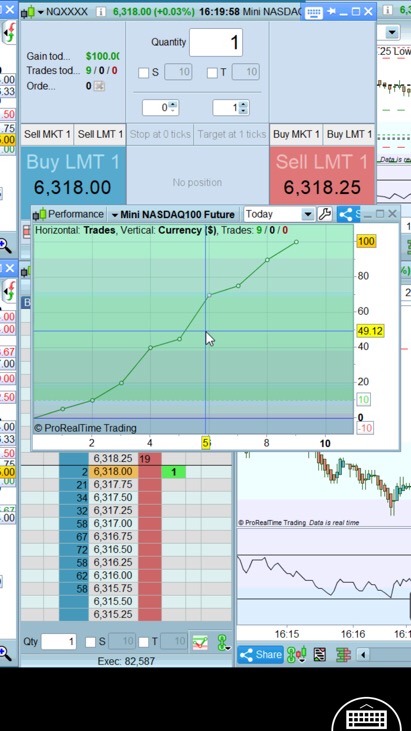Click the green 10 label on performance axis
This screenshot has height=731, width=411.
363,400
